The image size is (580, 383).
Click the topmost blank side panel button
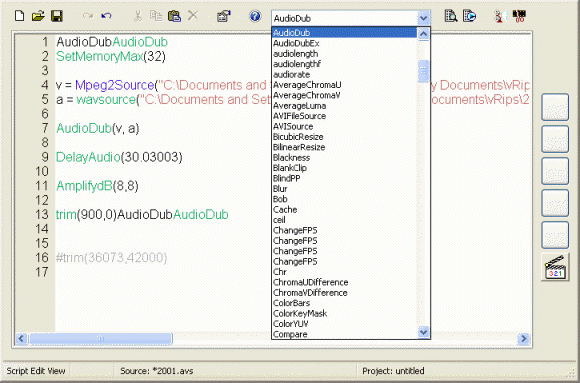[x=555, y=107]
